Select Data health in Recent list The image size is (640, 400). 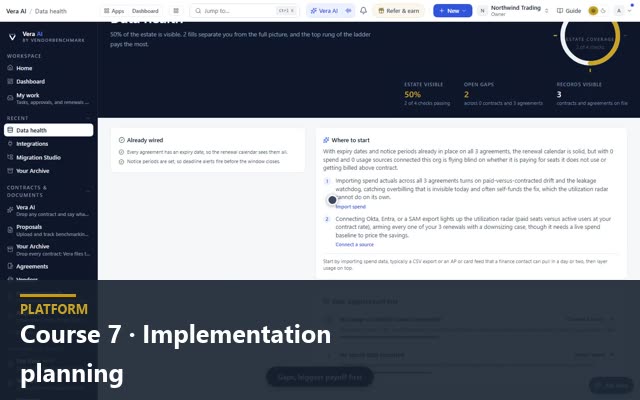[49, 130]
